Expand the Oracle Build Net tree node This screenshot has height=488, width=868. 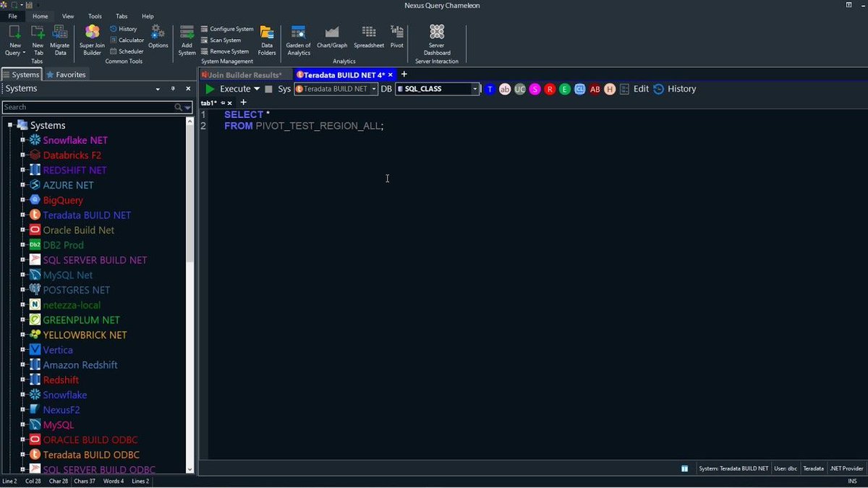click(23, 230)
